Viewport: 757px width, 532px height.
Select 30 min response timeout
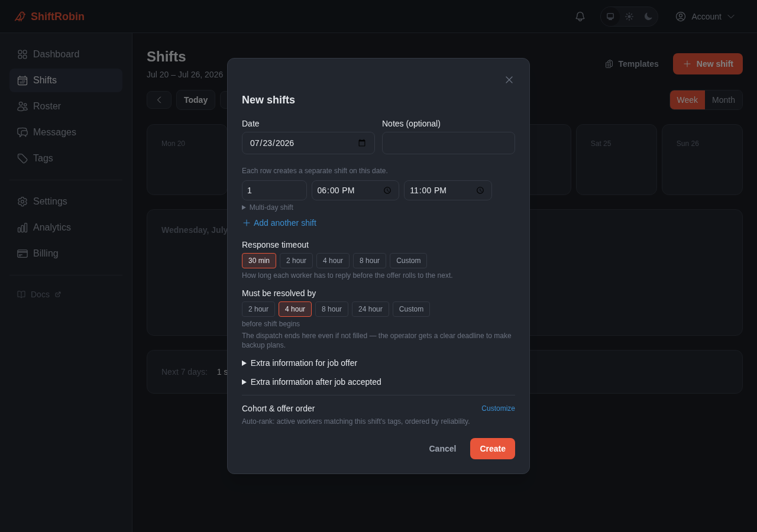tap(259, 261)
